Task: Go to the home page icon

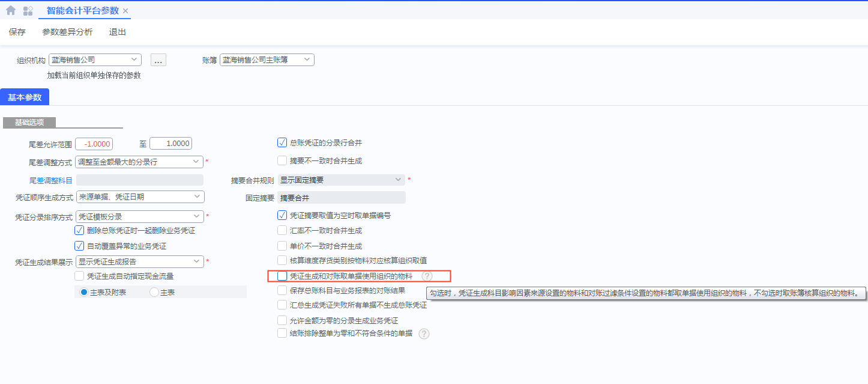Action: point(11,10)
